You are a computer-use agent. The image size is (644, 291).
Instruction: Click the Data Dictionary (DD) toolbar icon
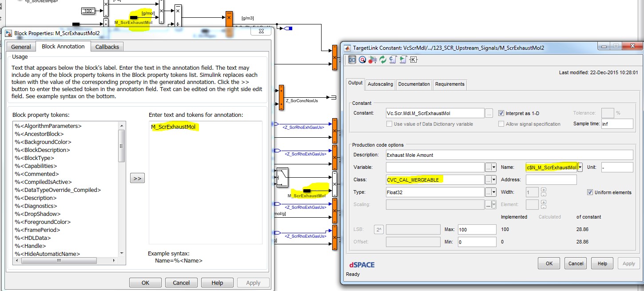pos(352,60)
